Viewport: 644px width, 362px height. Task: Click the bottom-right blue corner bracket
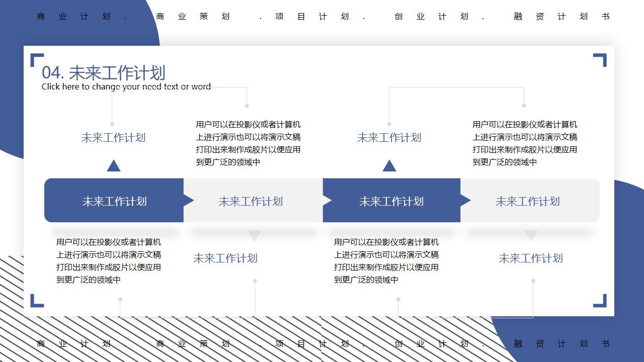[x=601, y=300]
